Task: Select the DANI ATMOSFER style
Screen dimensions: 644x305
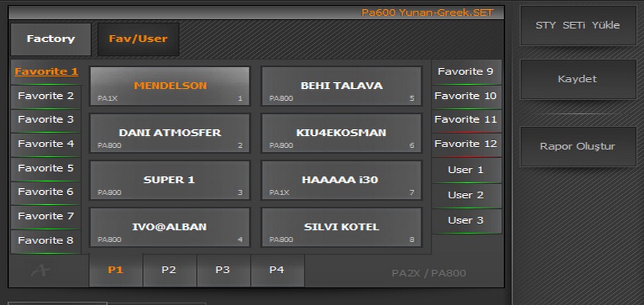Action: coord(169,133)
